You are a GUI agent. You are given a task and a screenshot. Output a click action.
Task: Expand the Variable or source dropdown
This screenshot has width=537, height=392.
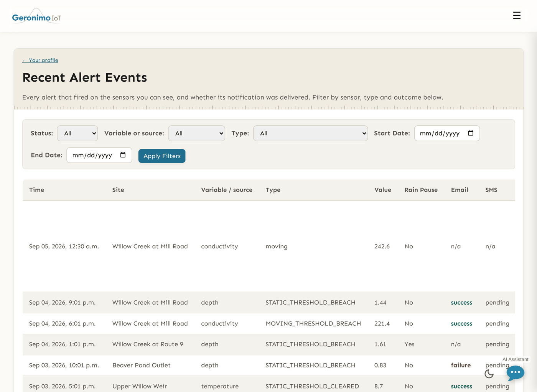(196, 133)
